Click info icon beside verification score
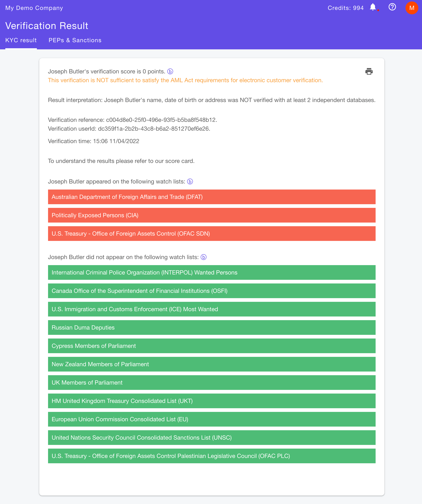The height and width of the screenshot is (504, 422). 170,72
